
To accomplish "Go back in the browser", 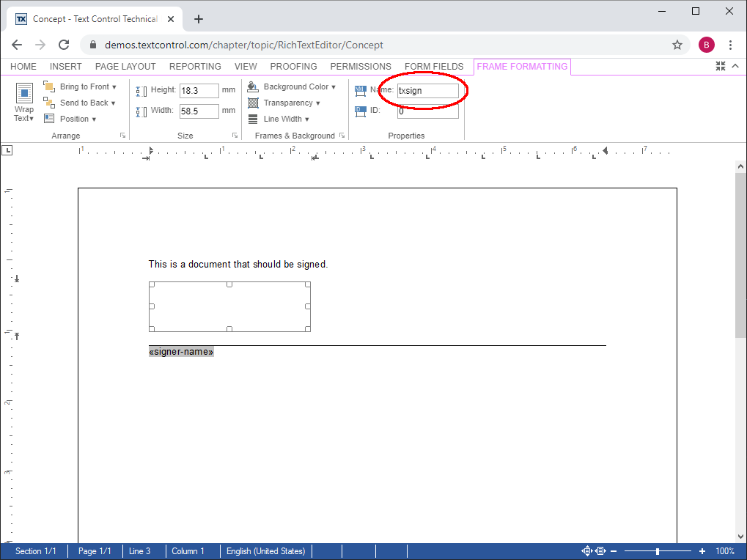I will (17, 45).
